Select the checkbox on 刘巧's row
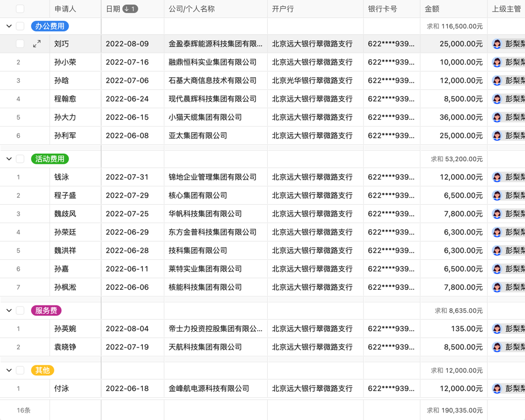 point(19,44)
